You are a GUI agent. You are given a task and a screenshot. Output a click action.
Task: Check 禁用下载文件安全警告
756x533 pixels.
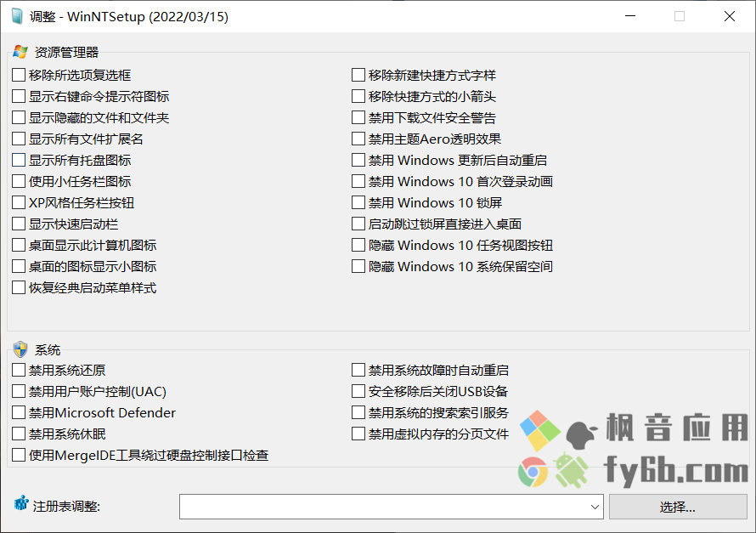pyautogui.click(x=358, y=117)
